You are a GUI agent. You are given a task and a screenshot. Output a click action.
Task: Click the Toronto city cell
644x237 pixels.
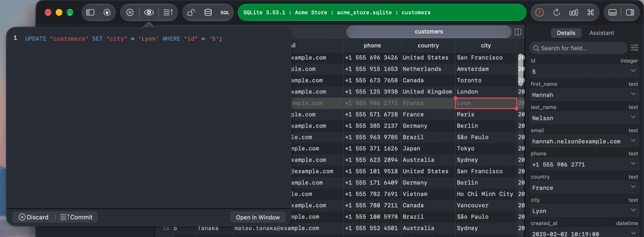tap(486, 80)
